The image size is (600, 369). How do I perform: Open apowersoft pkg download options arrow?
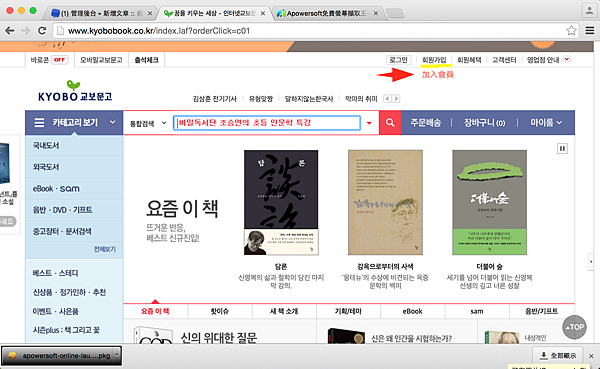117,355
